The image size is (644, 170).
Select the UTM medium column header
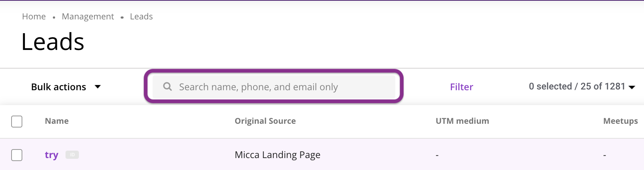pyautogui.click(x=462, y=121)
